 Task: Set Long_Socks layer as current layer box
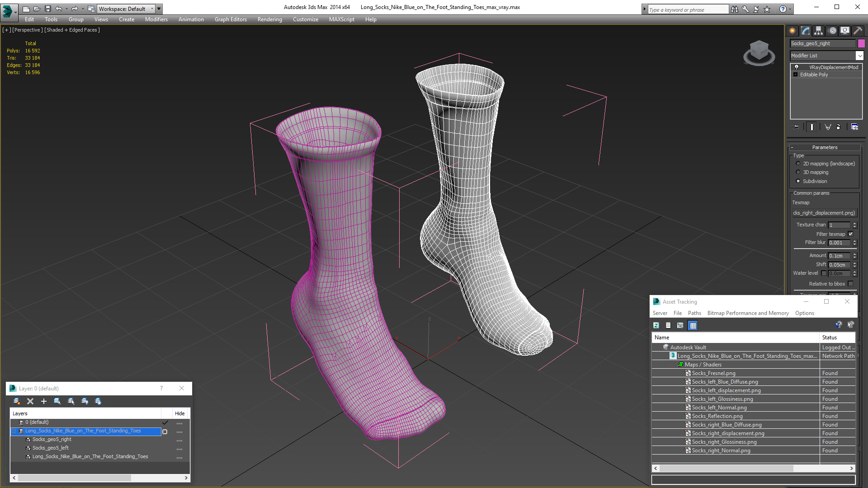(165, 432)
